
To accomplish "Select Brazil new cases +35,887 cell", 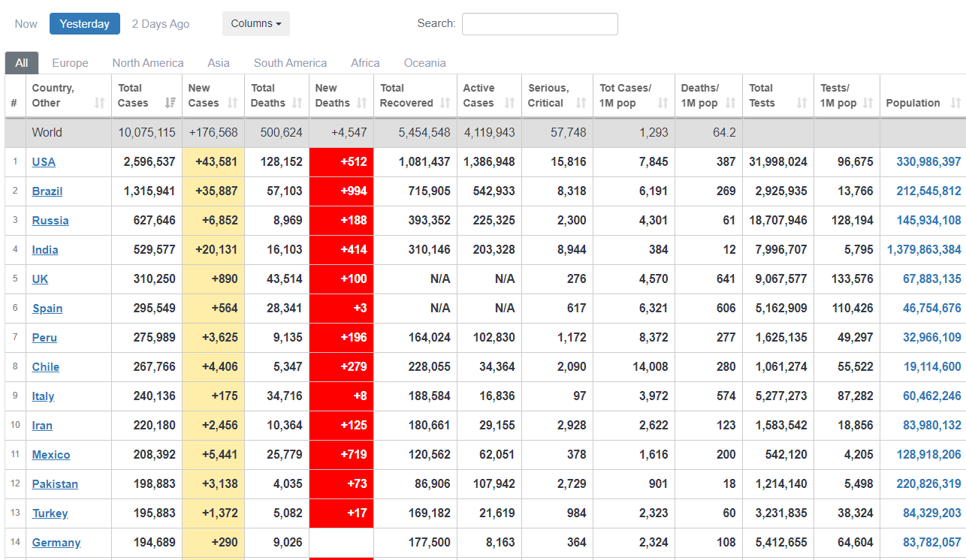I will tap(213, 191).
